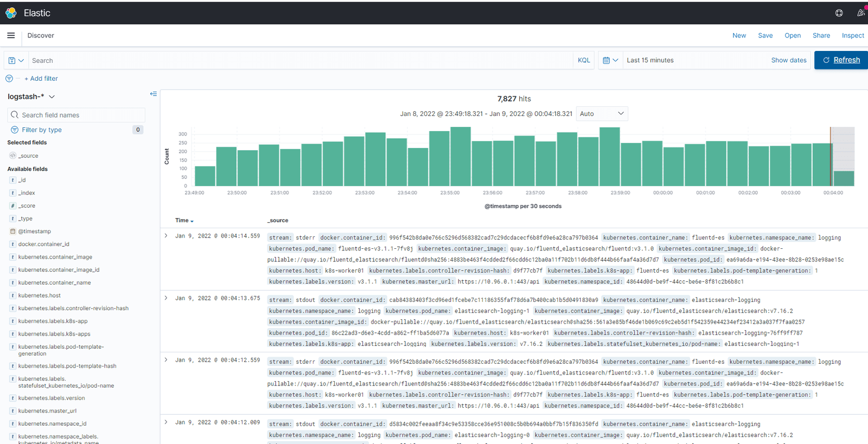Focus the main Search query field
This screenshot has width=868, height=444.
pyautogui.click(x=301, y=61)
